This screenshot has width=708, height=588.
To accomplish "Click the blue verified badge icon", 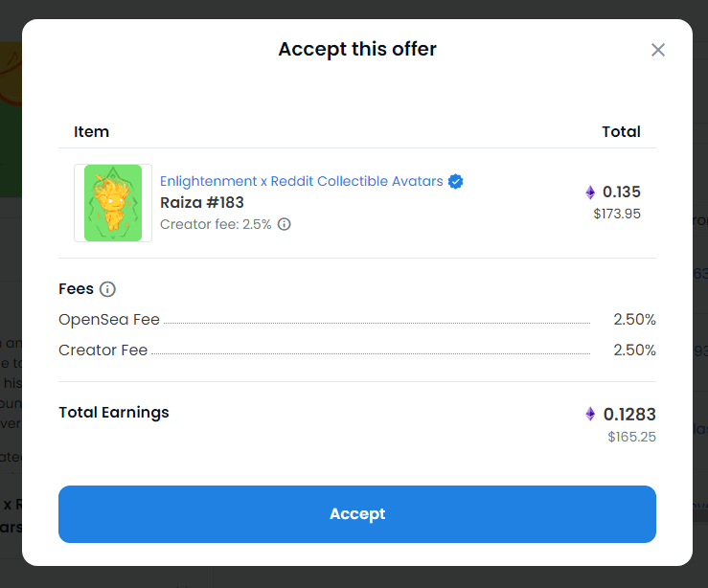I will (x=456, y=181).
